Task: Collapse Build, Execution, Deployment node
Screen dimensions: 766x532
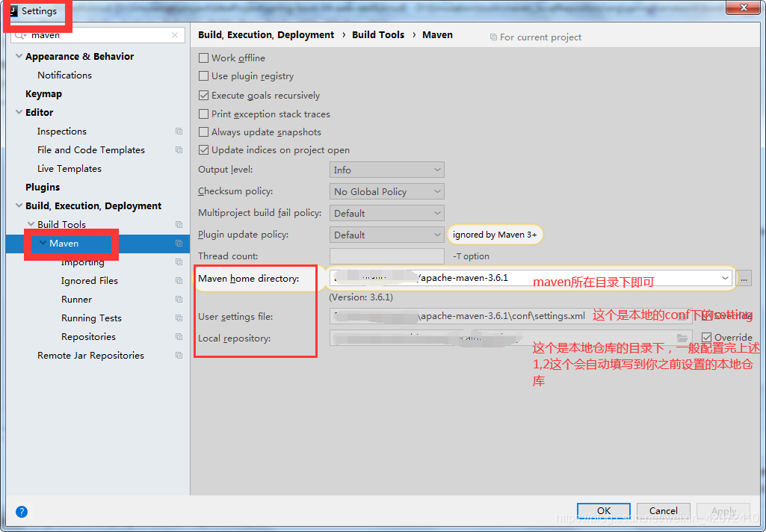Action: pos(19,205)
